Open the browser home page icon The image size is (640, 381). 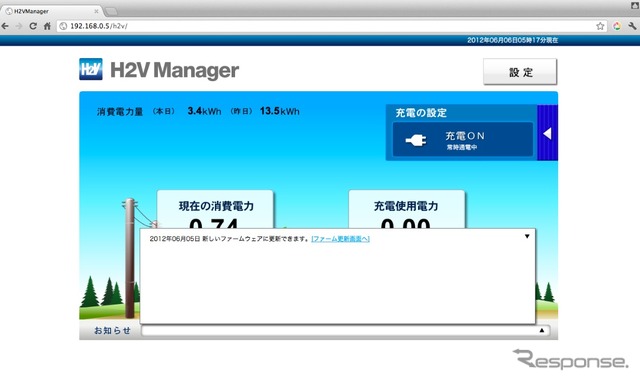click(47, 26)
